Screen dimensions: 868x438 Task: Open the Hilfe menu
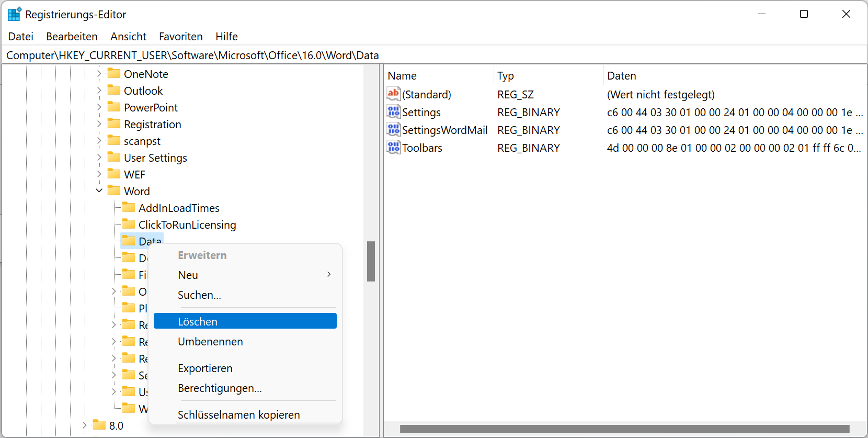point(227,36)
